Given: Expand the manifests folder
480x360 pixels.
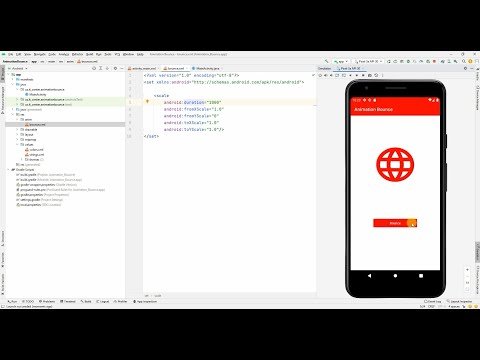Looking at the screenshot, I should tap(13, 80).
